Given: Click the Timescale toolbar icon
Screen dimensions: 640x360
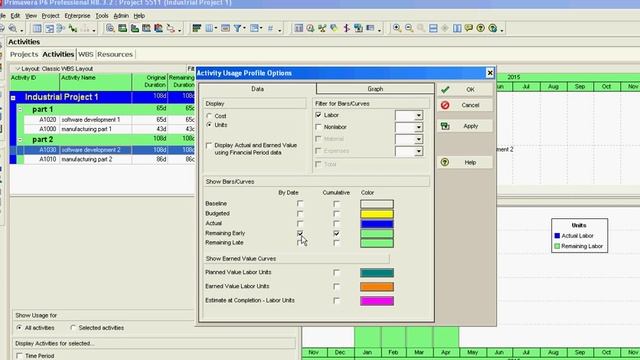Looking at the screenshot, I should point(225,28).
